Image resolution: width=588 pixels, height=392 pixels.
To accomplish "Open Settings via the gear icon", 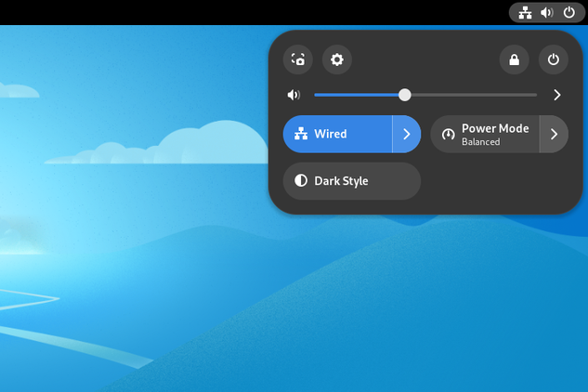I will 337,59.
